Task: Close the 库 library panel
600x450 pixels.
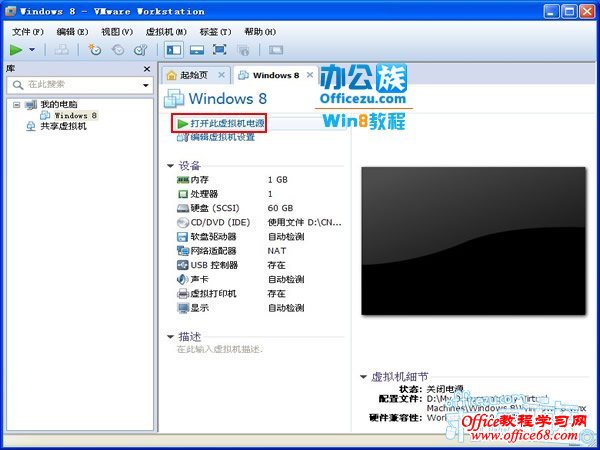Action: 147,69
